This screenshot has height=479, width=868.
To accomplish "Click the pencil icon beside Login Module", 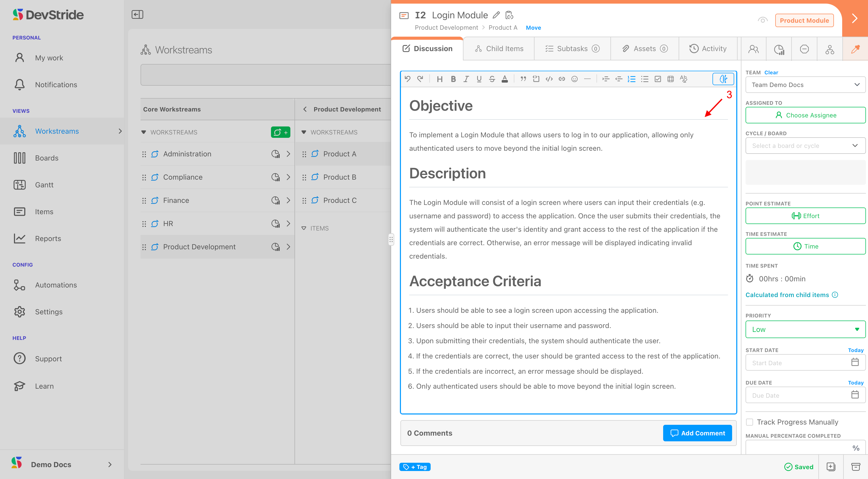I will [496, 15].
